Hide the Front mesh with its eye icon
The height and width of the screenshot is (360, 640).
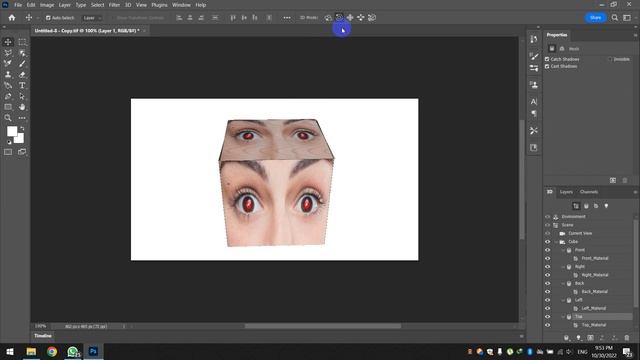coord(548,250)
